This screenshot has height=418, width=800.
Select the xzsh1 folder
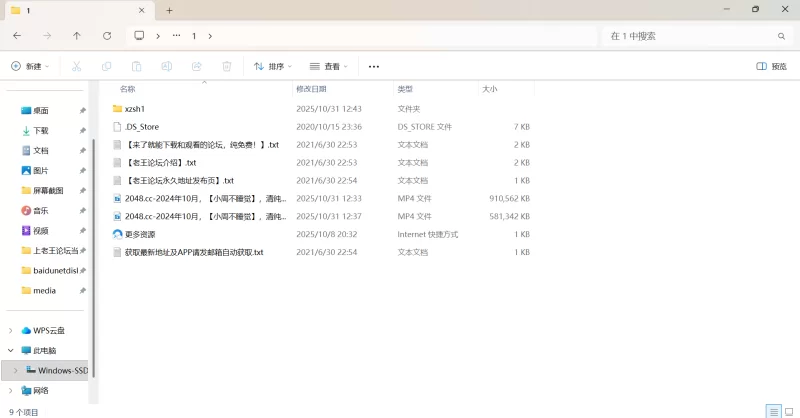pyautogui.click(x=135, y=108)
